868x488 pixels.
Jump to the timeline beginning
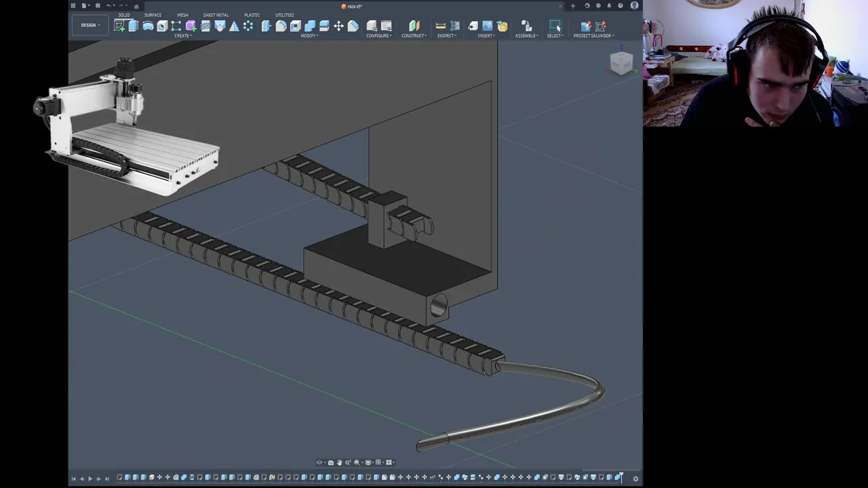pyautogui.click(x=74, y=479)
